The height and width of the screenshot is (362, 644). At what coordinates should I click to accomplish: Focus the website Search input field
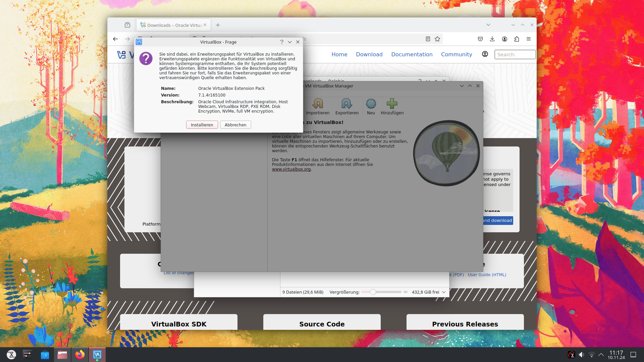[x=515, y=54]
